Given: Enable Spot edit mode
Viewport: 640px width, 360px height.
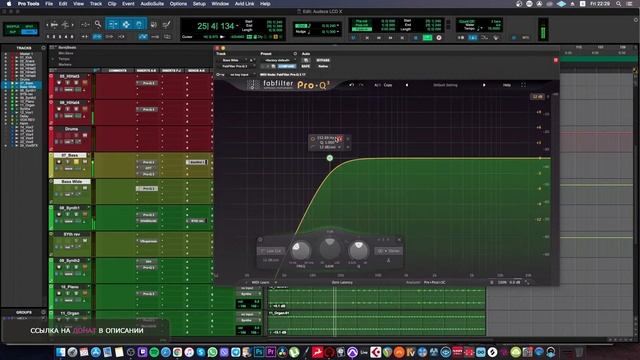Looking at the screenshot, I should pos(29,26).
